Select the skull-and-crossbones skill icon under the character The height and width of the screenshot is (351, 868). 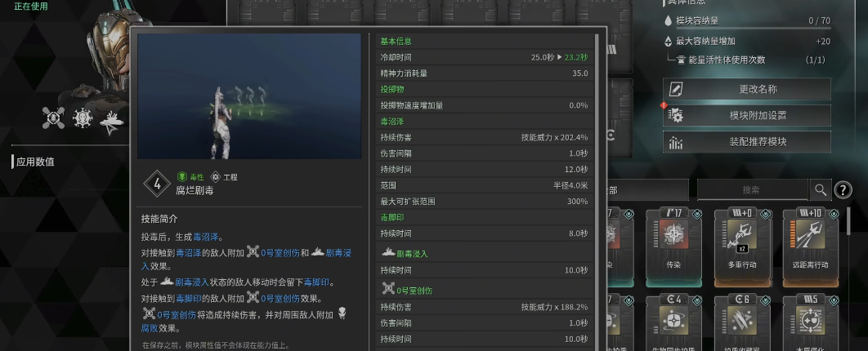[x=54, y=118]
